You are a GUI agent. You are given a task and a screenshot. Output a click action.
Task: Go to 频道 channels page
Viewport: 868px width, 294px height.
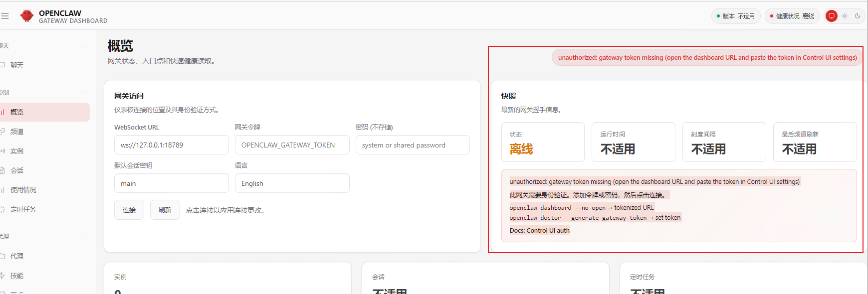click(x=45, y=132)
